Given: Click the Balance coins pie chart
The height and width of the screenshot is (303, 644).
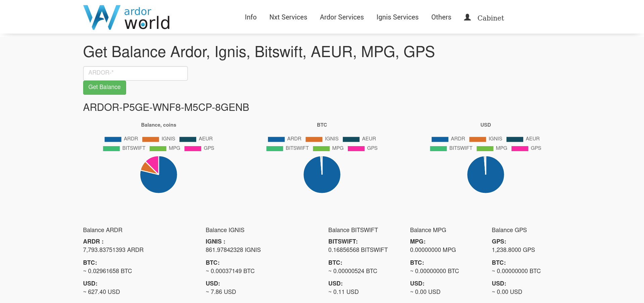Looking at the screenshot, I should 159,175.
